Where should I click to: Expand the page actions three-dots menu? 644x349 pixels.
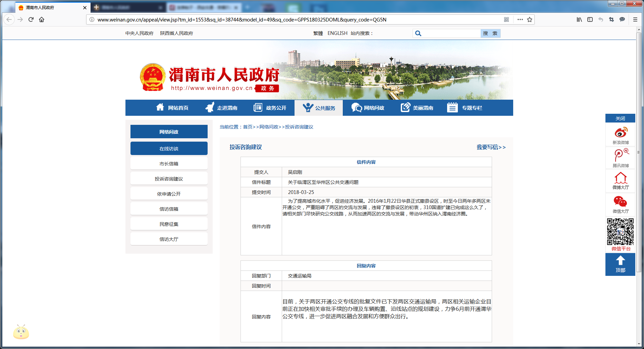(x=520, y=19)
